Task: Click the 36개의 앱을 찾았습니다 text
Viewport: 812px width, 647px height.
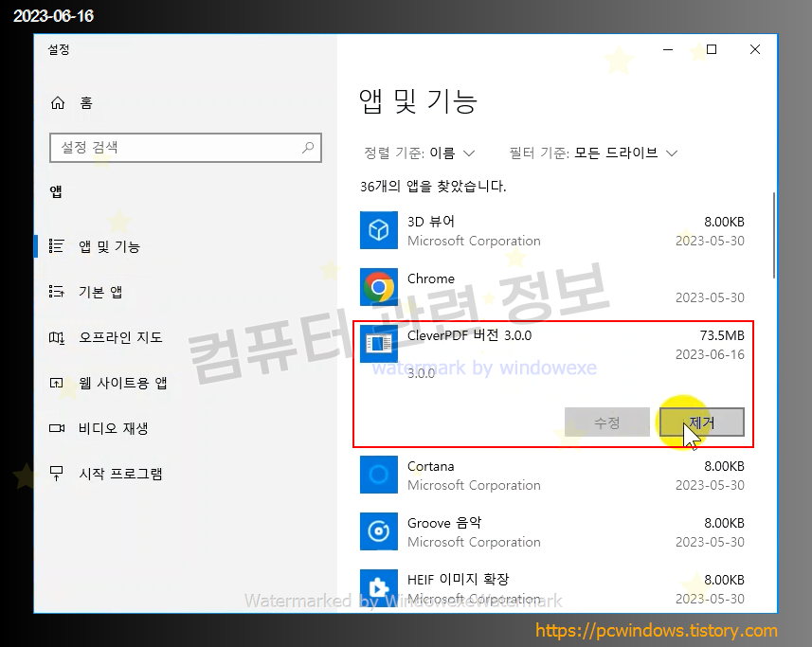Action: (433, 187)
